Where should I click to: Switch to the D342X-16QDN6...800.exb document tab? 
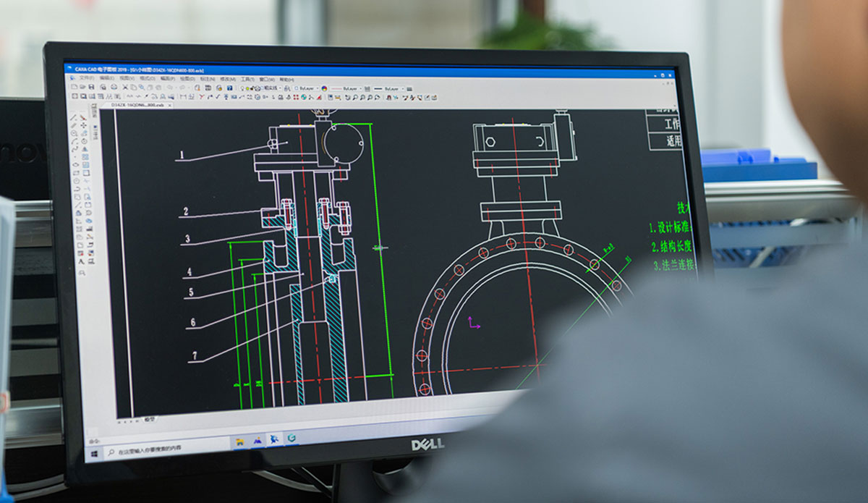tap(137, 104)
